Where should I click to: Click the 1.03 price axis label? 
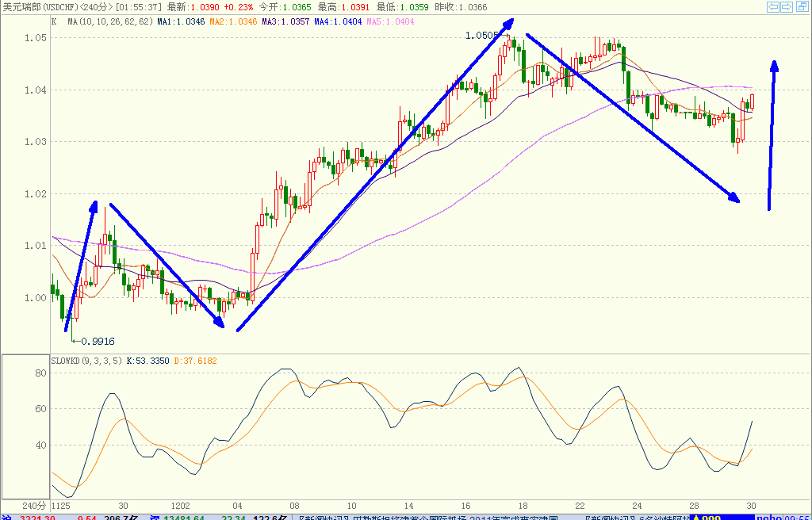point(36,141)
